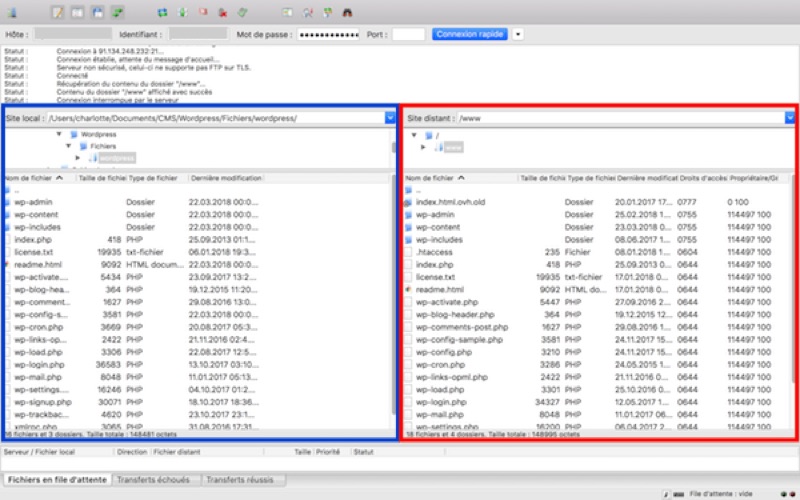Toggle the local directory tree view
Screen dimensions: 800x500
[78, 13]
